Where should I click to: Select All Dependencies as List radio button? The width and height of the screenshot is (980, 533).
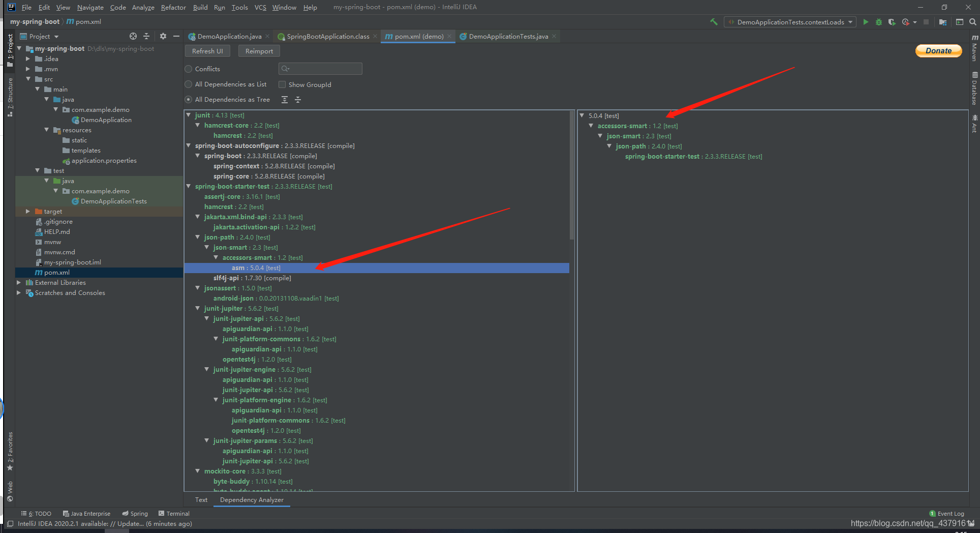click(189, 84)
